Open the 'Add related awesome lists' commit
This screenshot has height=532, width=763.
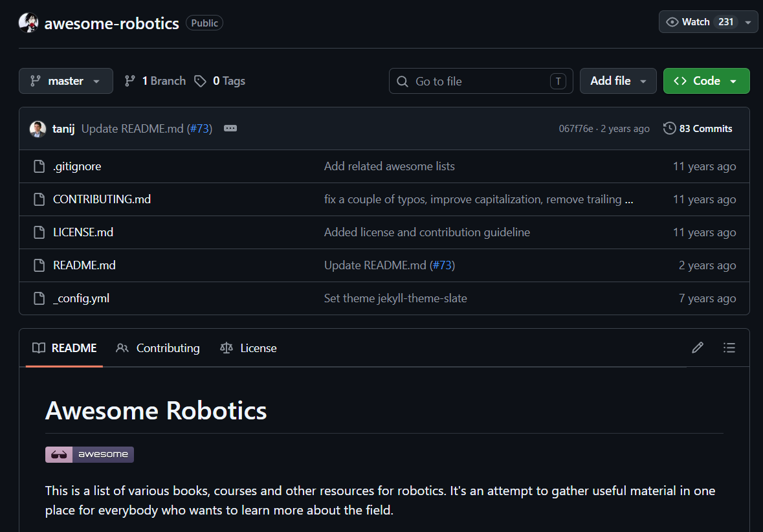390,166
